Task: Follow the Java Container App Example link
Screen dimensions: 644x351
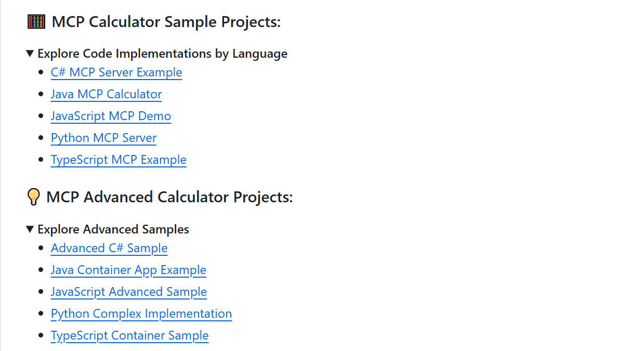Action: click(128, 270)
